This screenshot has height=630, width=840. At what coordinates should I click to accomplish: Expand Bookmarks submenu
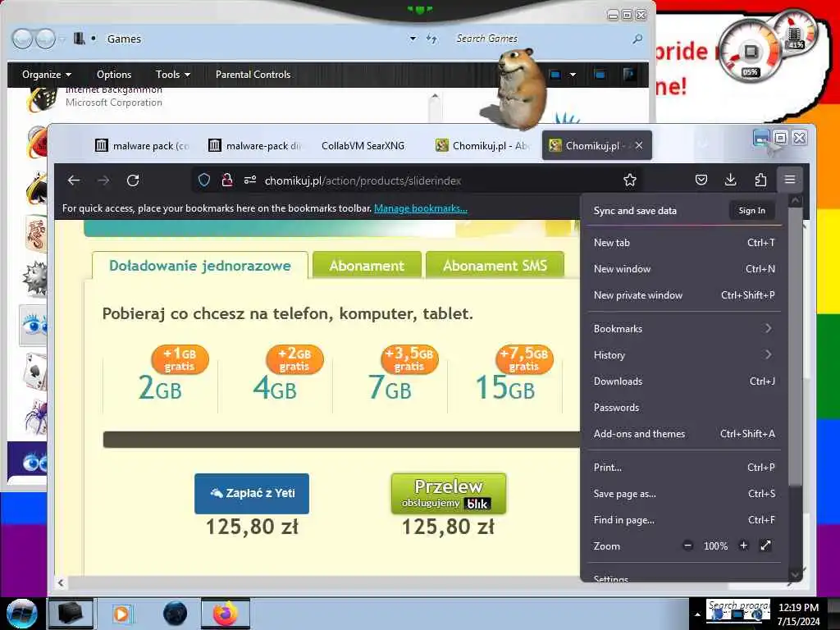click(684, 328)
